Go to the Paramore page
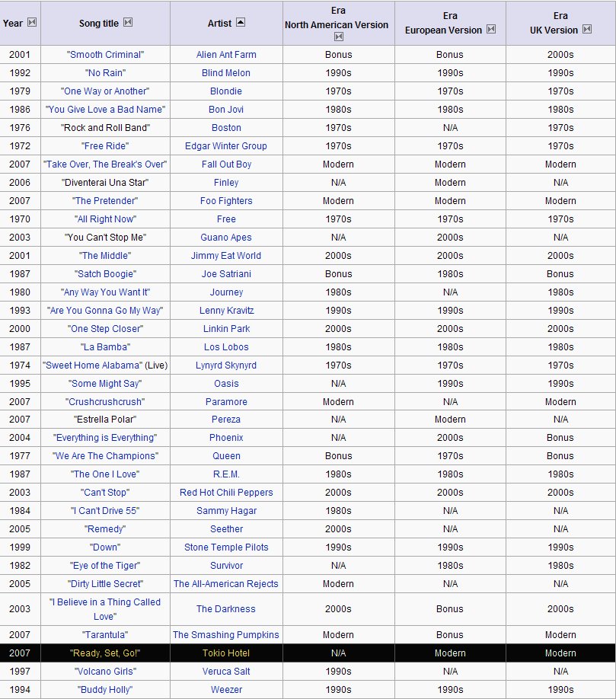616x699 pixels. click(x=226, y=401)
